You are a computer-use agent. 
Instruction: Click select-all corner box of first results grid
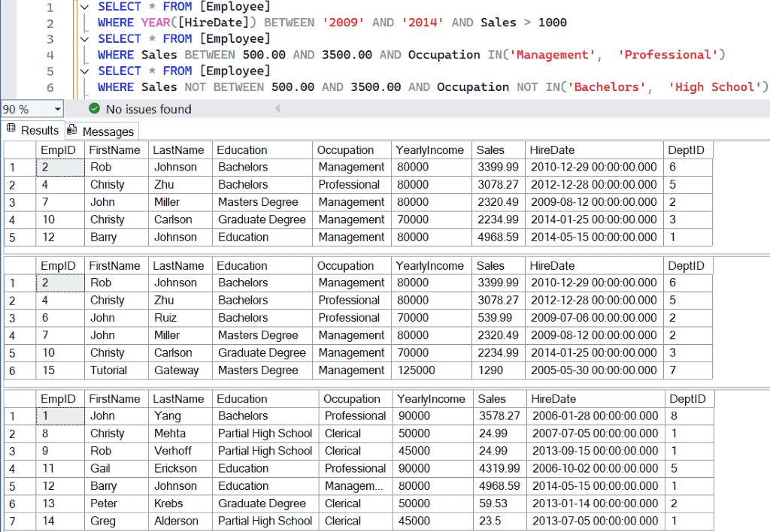click(x=20, y=150)
